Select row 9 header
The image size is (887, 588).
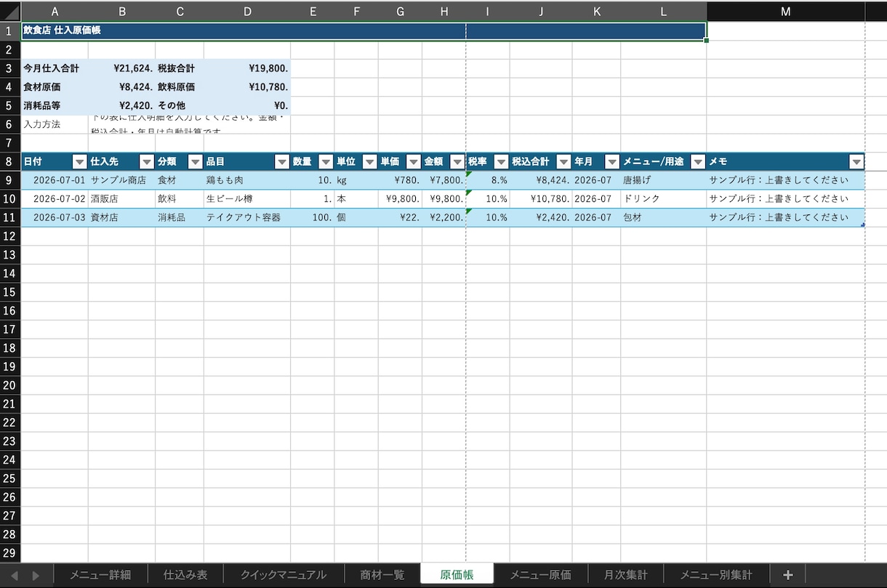click(x=10, y=180)
